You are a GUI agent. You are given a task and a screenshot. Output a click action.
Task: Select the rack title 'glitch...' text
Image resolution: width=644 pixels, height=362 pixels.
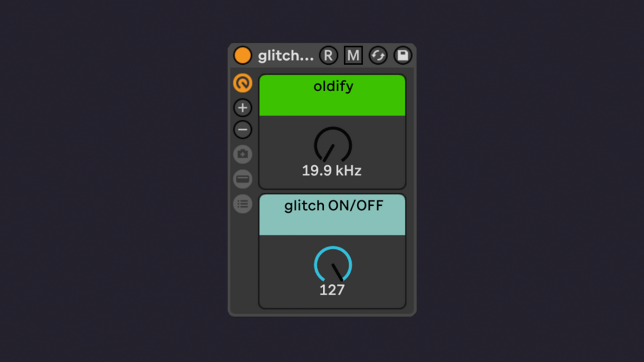click(x=285, y=55)
